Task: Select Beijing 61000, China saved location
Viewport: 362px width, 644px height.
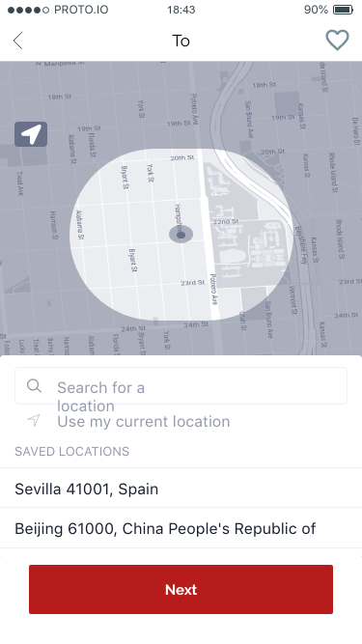Action: 181,528
